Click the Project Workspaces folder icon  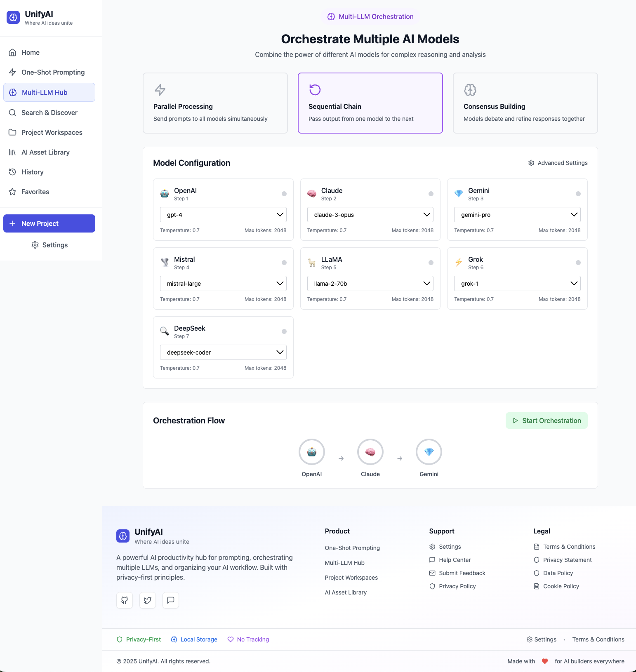(x=12, y=132)
